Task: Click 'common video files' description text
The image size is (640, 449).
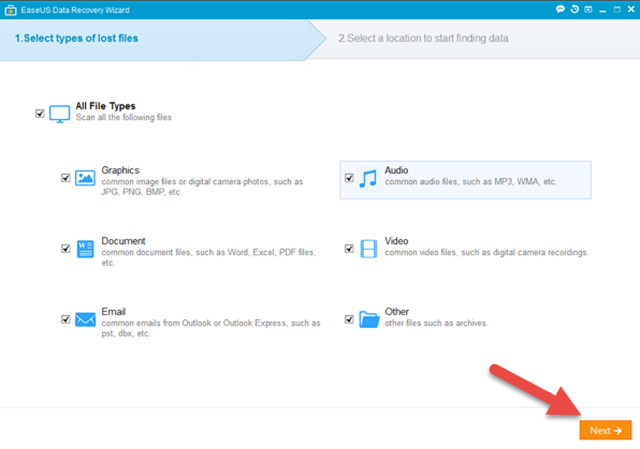Action: click(487, 253)
